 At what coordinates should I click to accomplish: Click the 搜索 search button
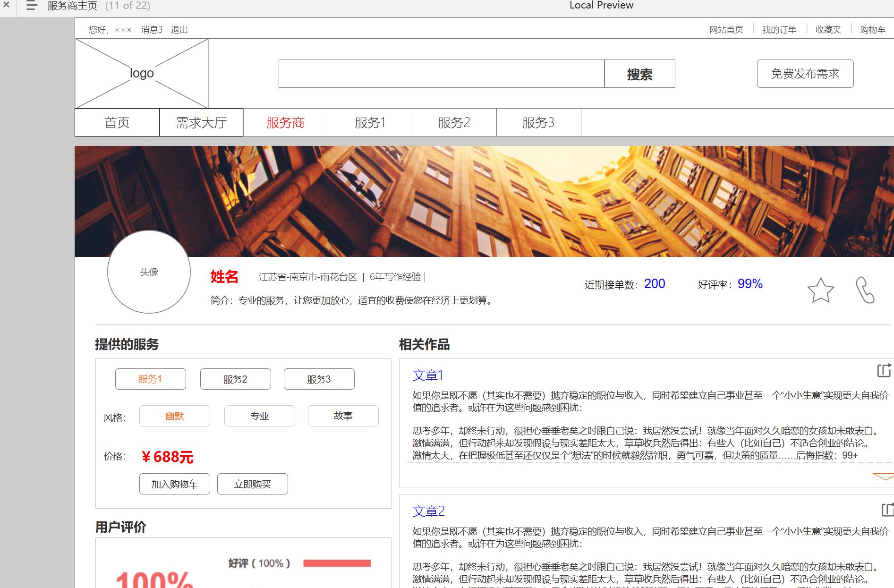click(640, 74)
